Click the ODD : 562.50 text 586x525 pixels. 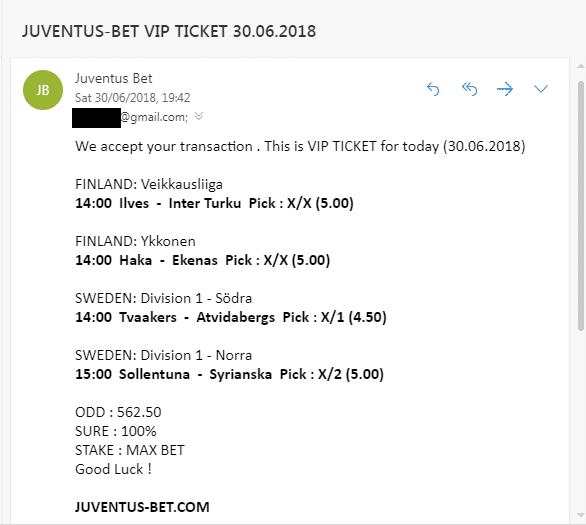pyautogui.click(x=118, y=412)
